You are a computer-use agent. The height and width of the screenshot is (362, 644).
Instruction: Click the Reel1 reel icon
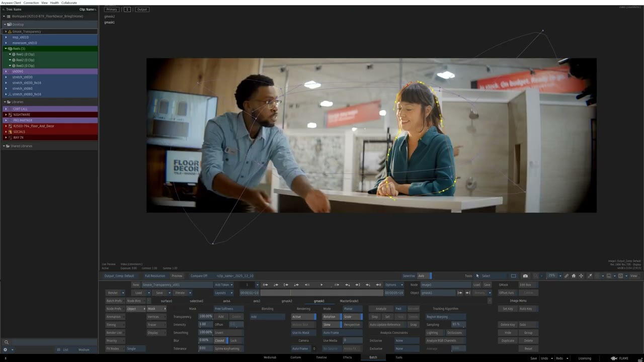pos(14,54)
